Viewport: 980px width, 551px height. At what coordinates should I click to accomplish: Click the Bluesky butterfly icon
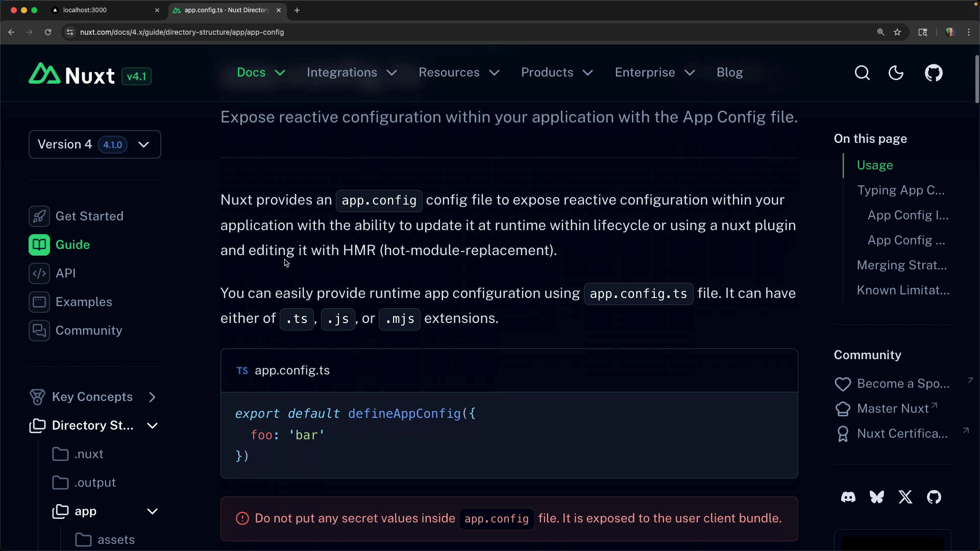[x=876, y=497]
